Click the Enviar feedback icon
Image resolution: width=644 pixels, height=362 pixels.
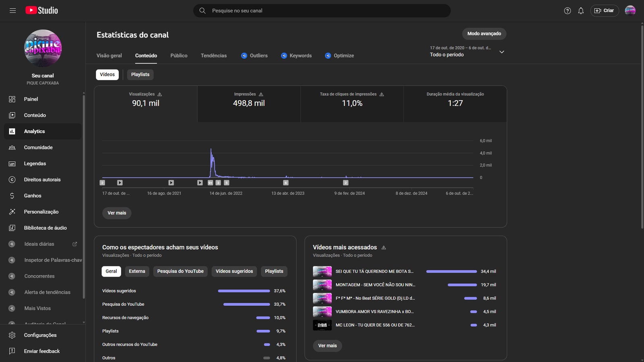tap(12, 351)
